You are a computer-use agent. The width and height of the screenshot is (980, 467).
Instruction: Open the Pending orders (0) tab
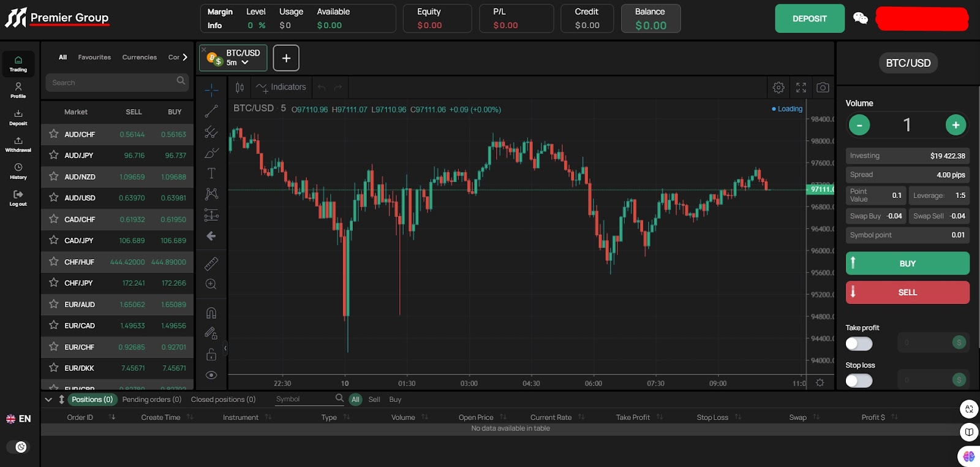tap(152, 400)
